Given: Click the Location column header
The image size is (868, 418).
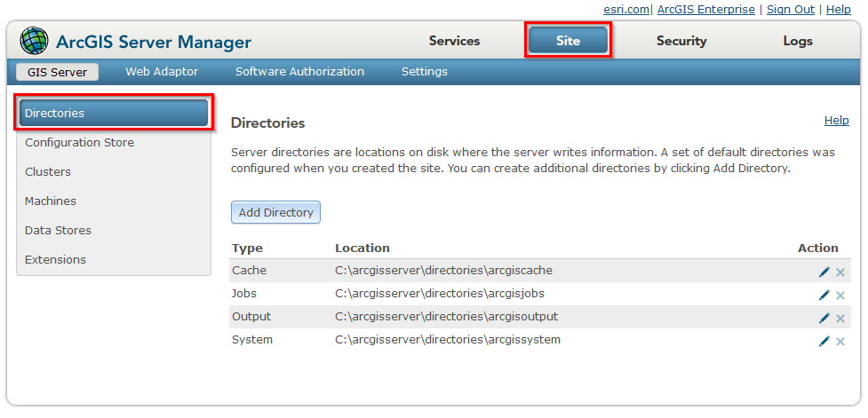Looking at the screenshot, I should (362, 248).
